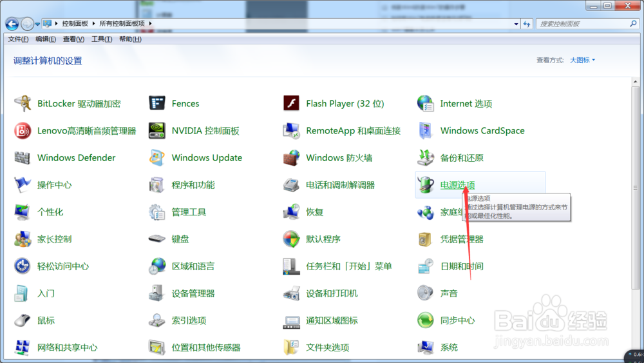
Task: Open NVIDIA 控制面板 icon
Action: [x=157, y=131]
